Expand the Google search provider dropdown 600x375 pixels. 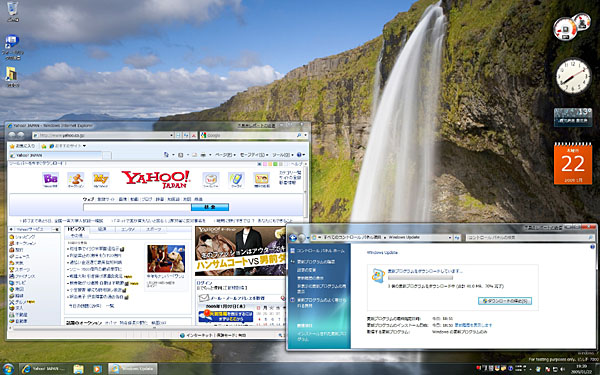[305, 135]
